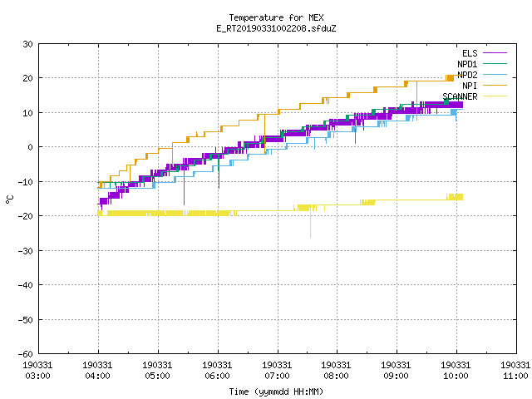Click the NPD2 legend label

pyautogui.click(x=467, y=75)
